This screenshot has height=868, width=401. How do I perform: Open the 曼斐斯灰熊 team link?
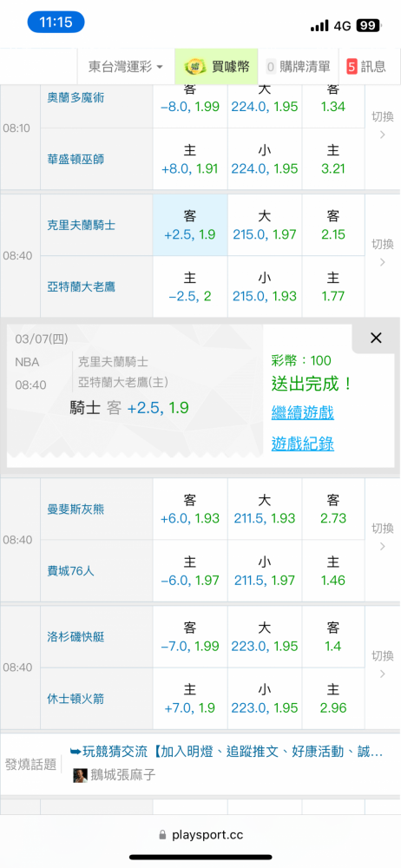coord(76,510)
